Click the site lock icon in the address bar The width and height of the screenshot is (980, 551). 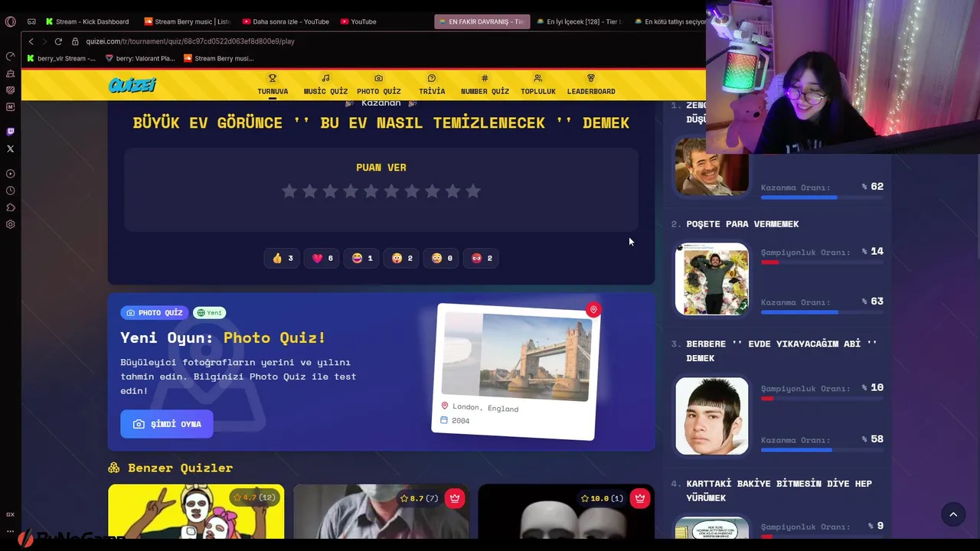tap(75, 41)
